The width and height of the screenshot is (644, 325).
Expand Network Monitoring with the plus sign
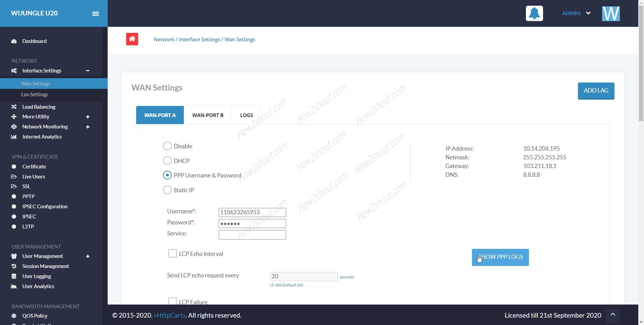(x=88, y=127)
